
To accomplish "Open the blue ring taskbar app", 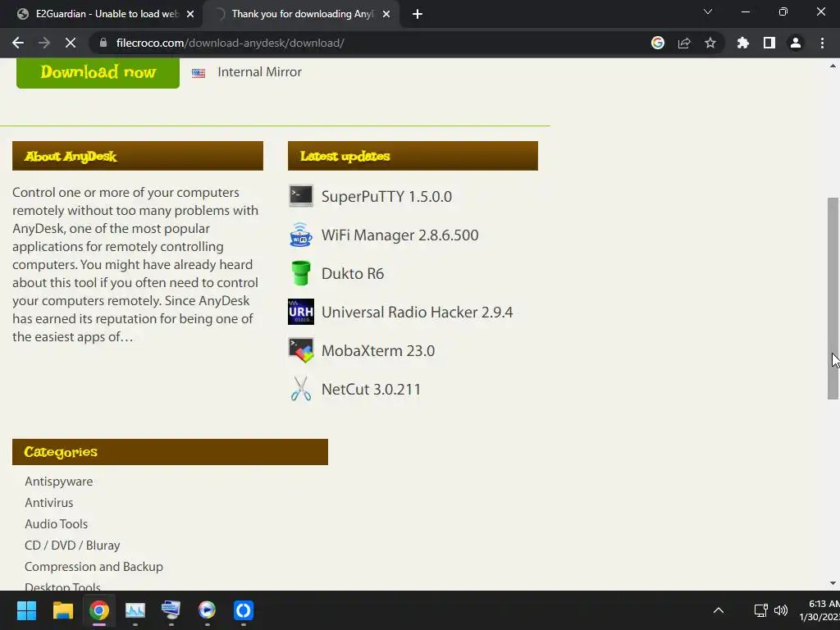I will (x=243, y=610).
